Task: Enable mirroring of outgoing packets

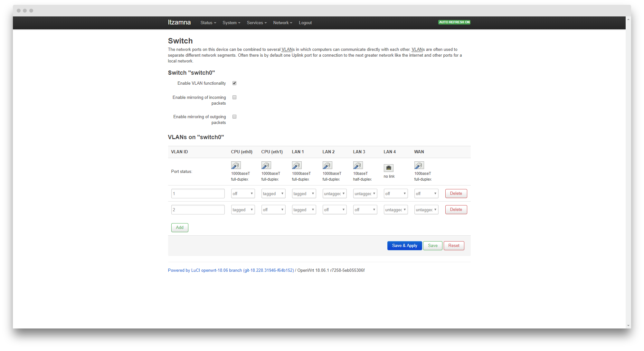Action: tap(234, 117)
